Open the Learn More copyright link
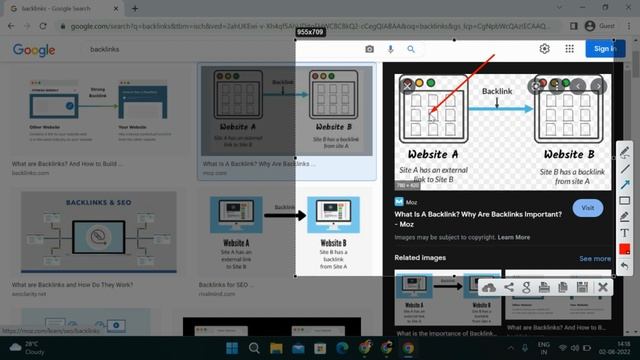The width and height of the screenshot is (640, 360). click(513, 237)
